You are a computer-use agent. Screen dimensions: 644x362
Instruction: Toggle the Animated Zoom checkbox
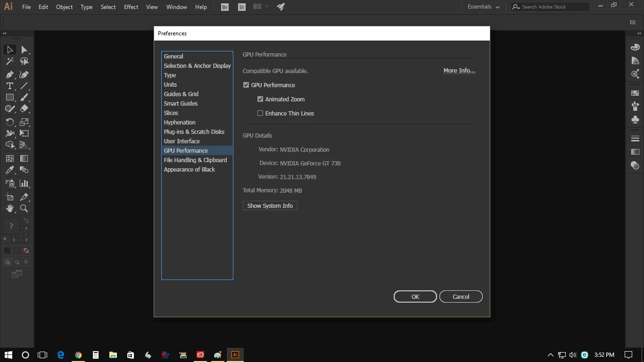pyautogui.click(x=260, y=99)
